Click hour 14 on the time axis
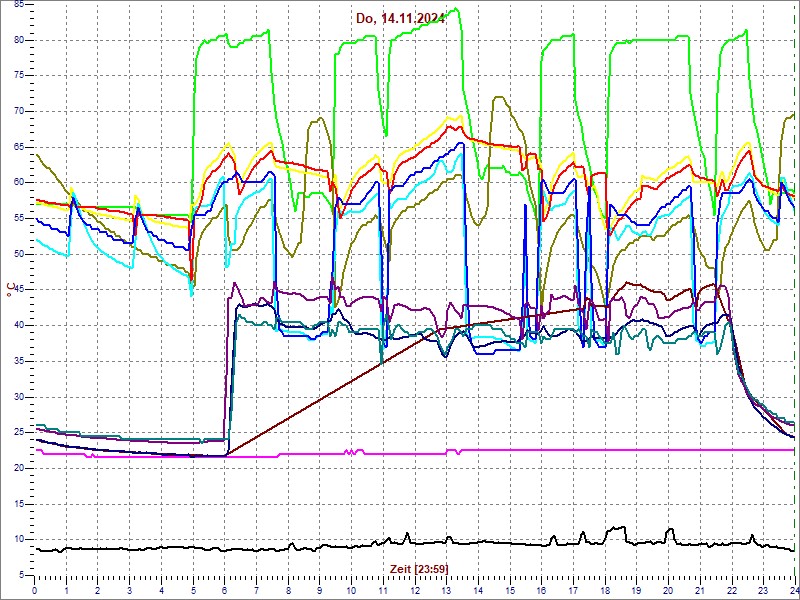The height and width of the screenshot is (600, 800). pos(478,590)
